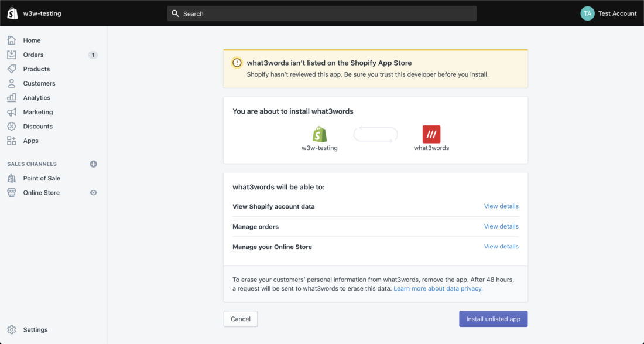The image size is (644, 344).
Task: Add sales channel with plus icon
Action: [94, 164]
